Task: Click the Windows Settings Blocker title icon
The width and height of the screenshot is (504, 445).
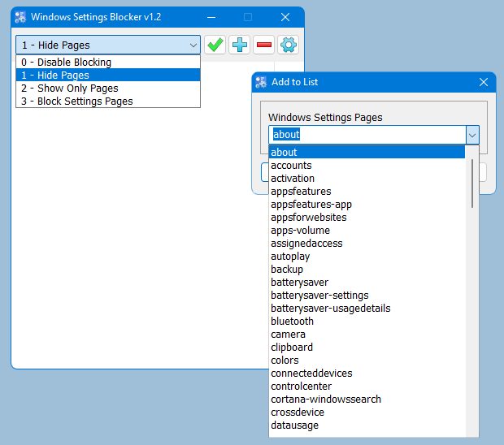Action: pos(21,17)
